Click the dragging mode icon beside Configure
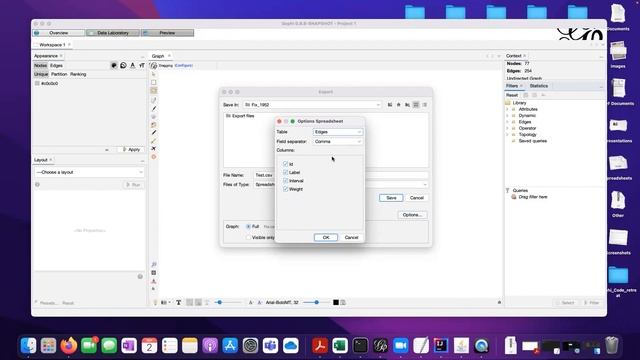The image size is (640, 360). click(x=154, y=65)
